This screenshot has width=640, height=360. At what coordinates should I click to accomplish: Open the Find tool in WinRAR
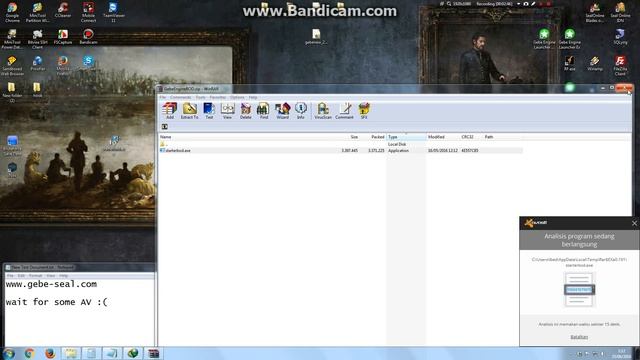coord(264,111)
